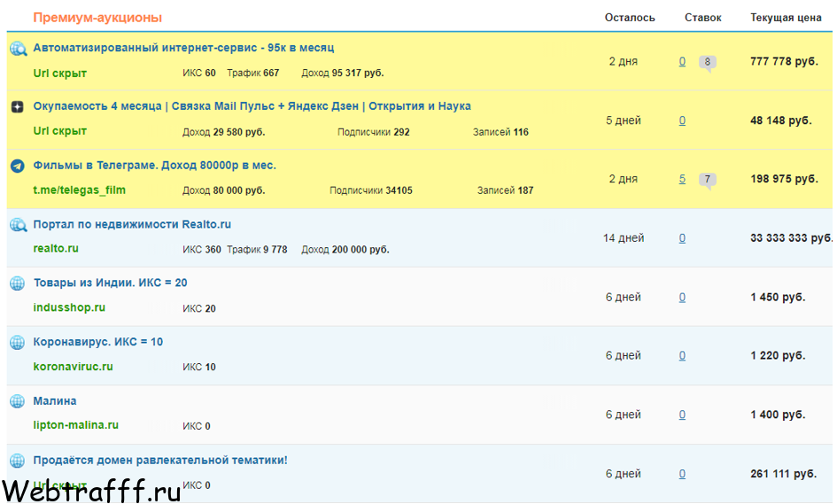Click the globe icon beside Малина
The height and width of the screenshot is (504, 837).
(x=17, y=401)
